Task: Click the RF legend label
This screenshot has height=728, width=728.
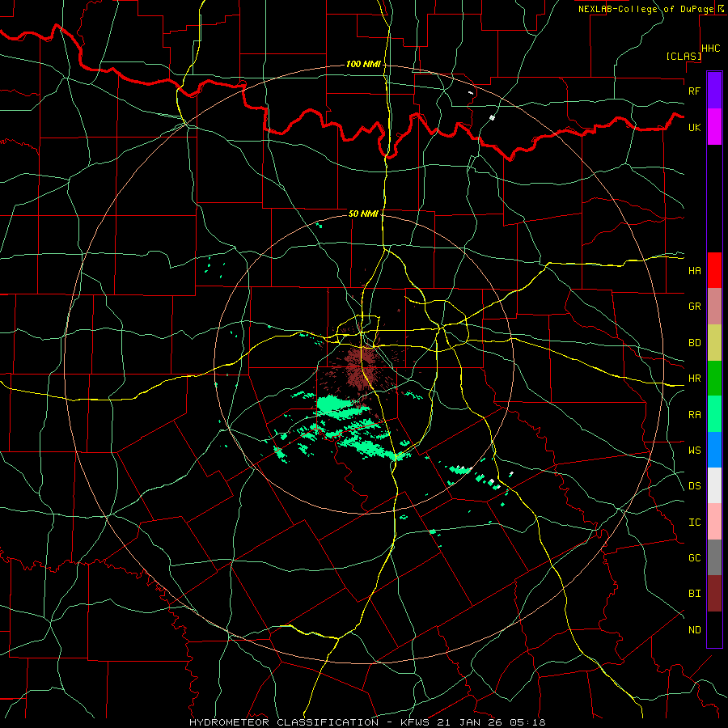Action: click(x=695, y=91)
